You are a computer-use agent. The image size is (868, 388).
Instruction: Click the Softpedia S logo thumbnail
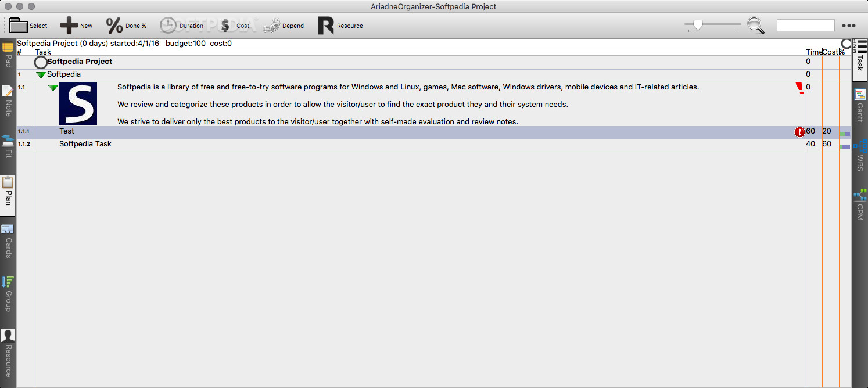(x=78, y=103)
